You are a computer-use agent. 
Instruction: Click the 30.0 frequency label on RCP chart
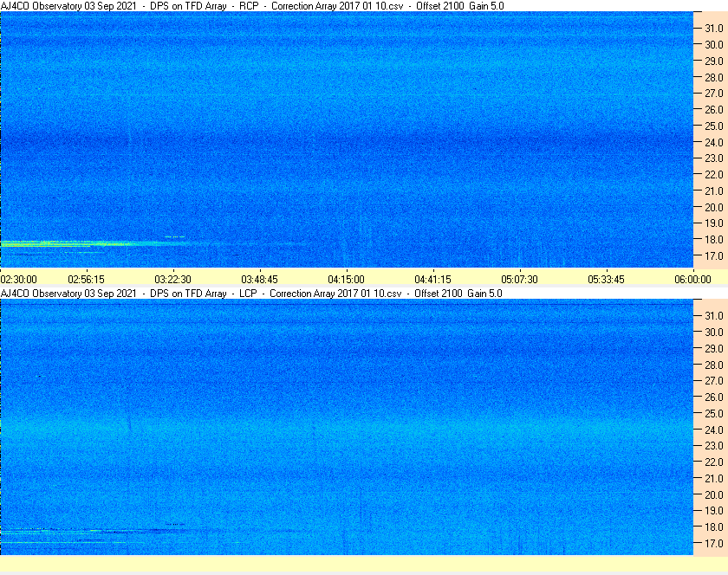[x=714, y=44]
